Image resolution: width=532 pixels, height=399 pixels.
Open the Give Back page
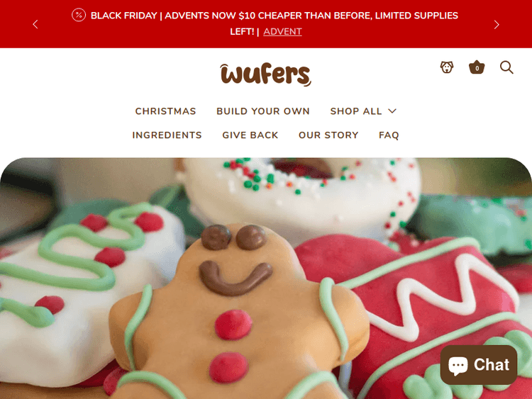click(x=250, y=135)
